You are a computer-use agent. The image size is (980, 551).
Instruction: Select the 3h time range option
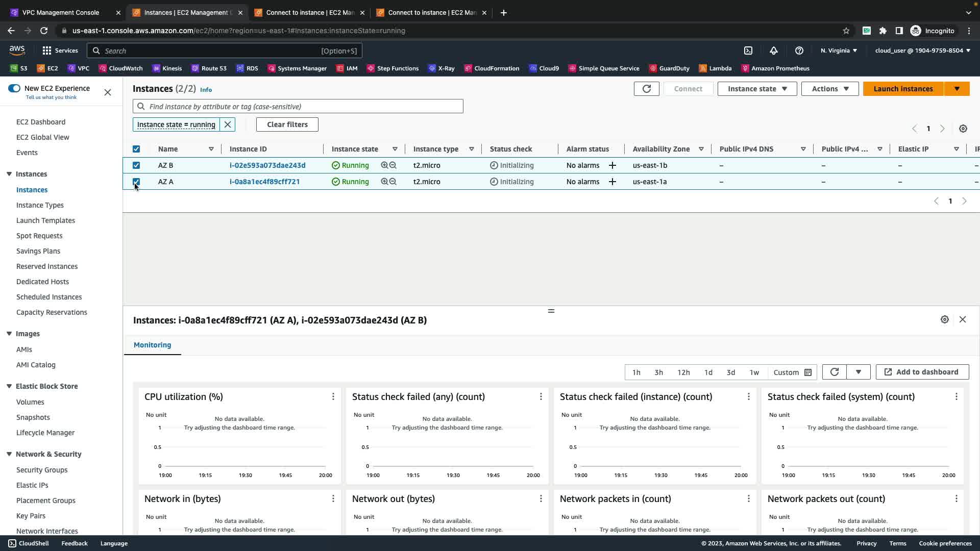(658, 372)
